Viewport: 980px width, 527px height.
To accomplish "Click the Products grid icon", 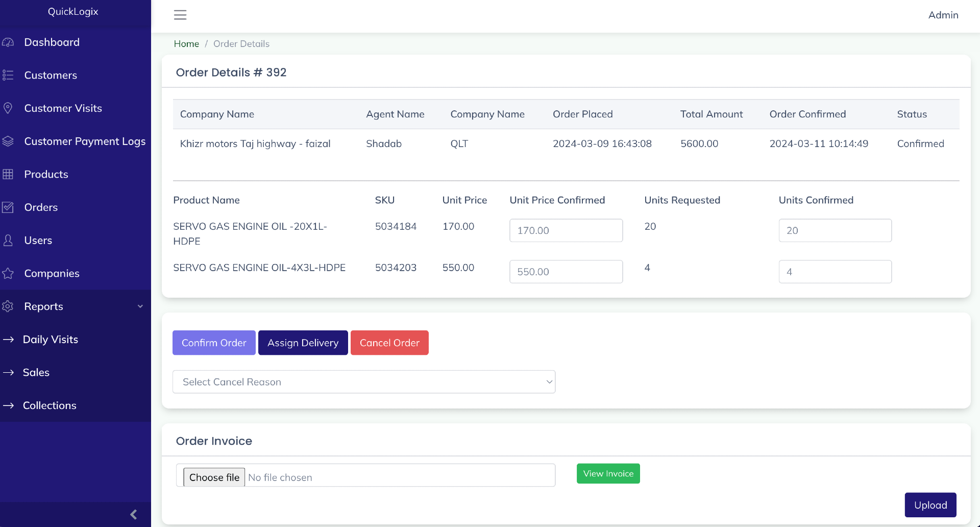I will point(8,174).
